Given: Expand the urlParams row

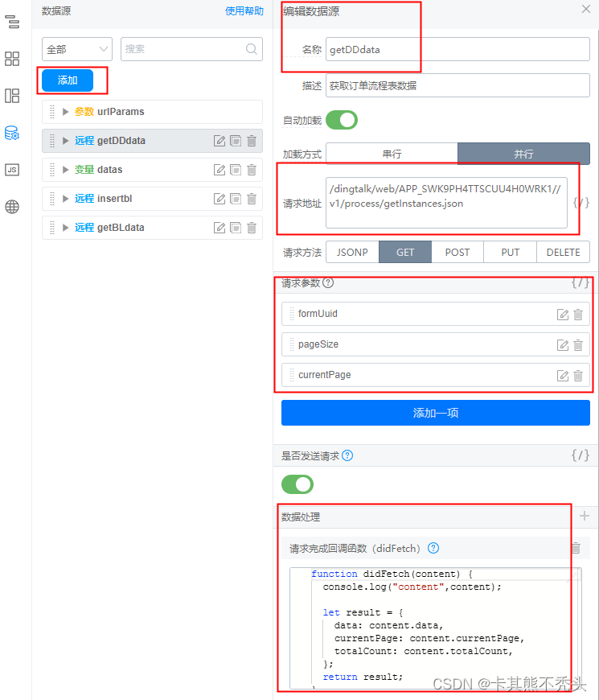Looking at the screenshot, I should click(66, 112).
